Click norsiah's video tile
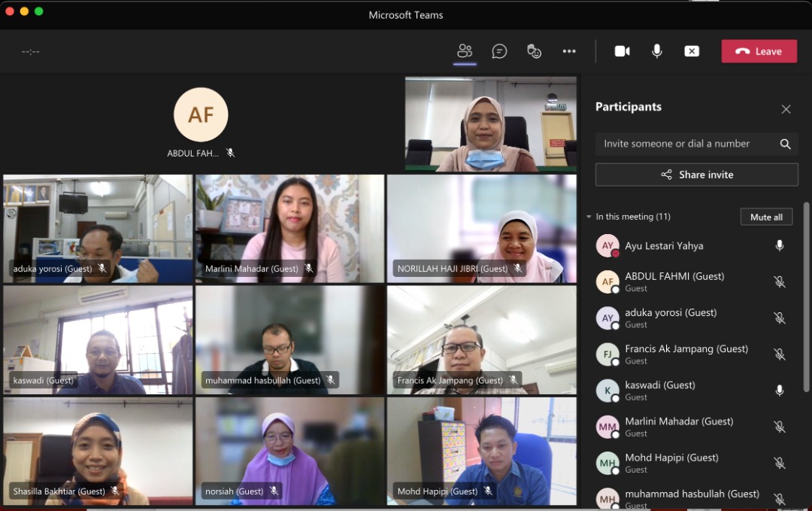Image resolution: width=812 pixels, height=511 pixels. point(290,452)
